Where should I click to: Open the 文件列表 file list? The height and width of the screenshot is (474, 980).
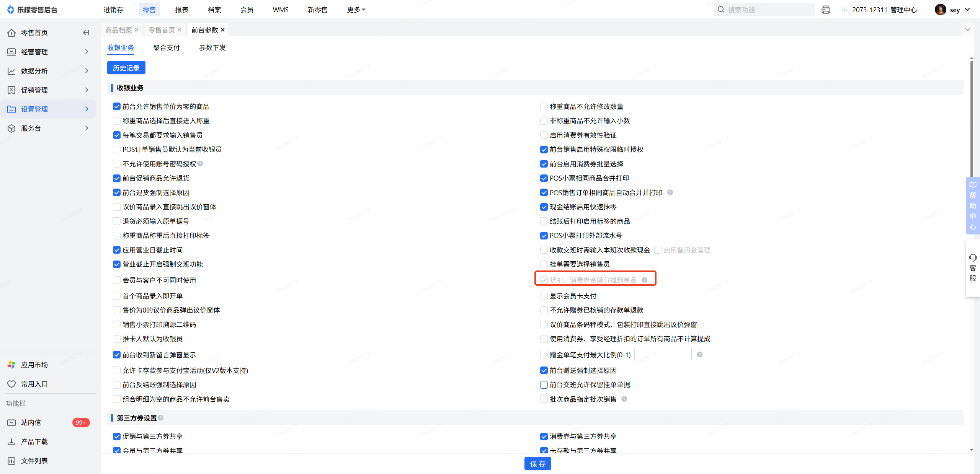[x=34, y=461]
